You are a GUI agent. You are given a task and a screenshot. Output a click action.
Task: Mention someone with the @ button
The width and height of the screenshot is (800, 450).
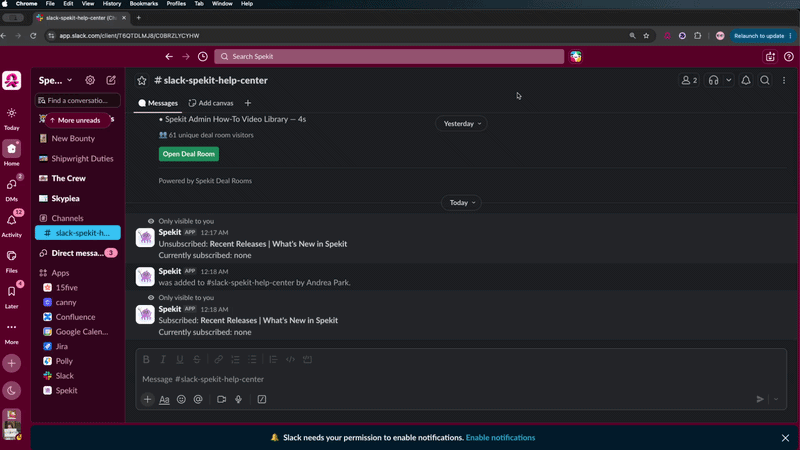(198, 399)
